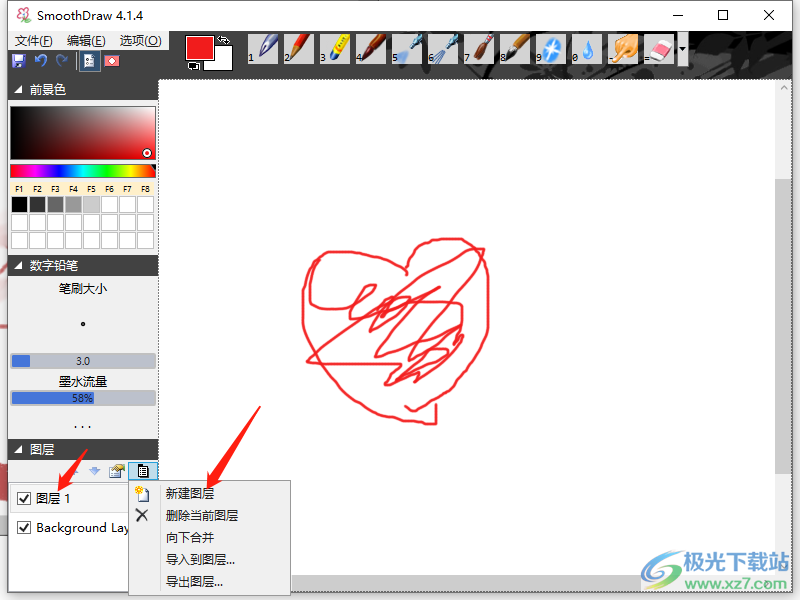Select the airbrush tool numbered 5
800x600 pixels.
(x=407, y=49)
